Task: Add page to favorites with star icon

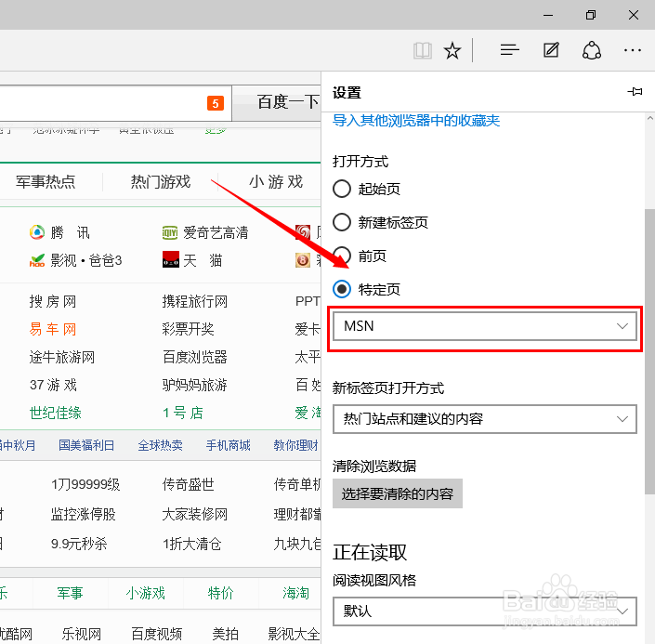Action: click(452, 51)
